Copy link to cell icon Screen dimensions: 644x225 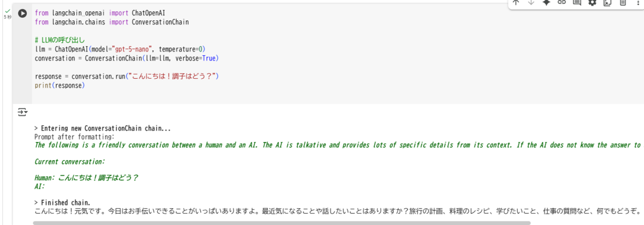click(562, 2)
